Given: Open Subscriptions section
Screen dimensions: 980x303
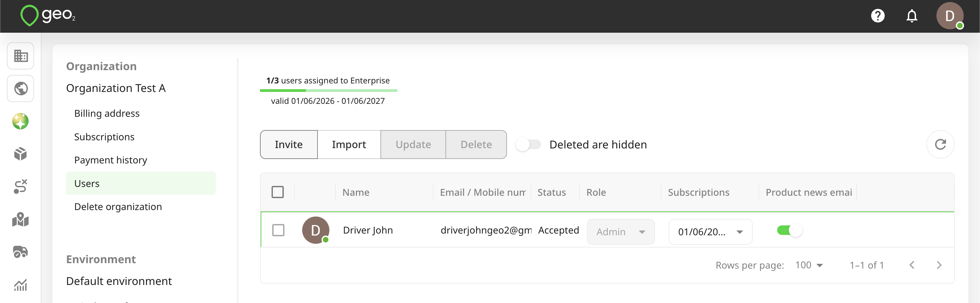Looking at the screenshot, I should click(104, 137).
